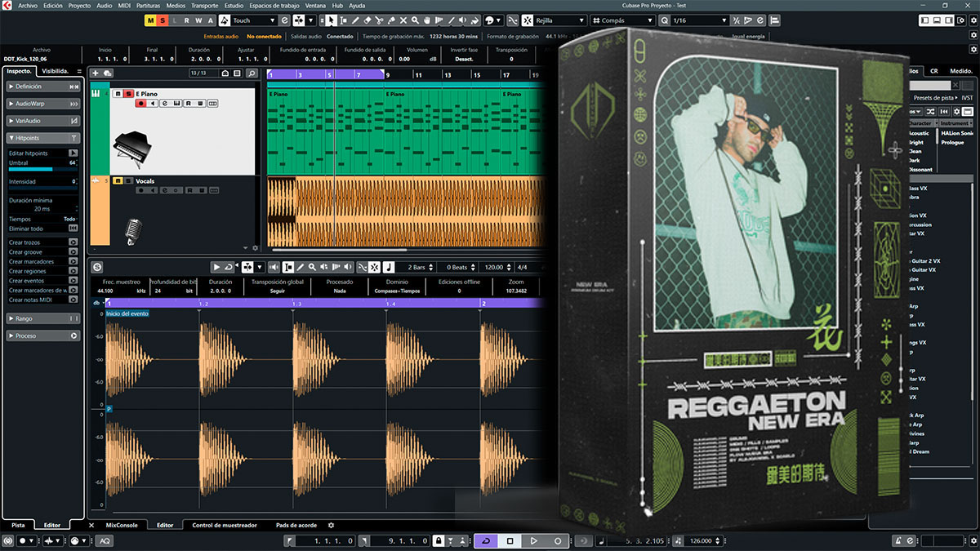Toggle global Read automation R button
Image resolution: width=980 pixels, height=551 pixels.
tap(187, 20)
